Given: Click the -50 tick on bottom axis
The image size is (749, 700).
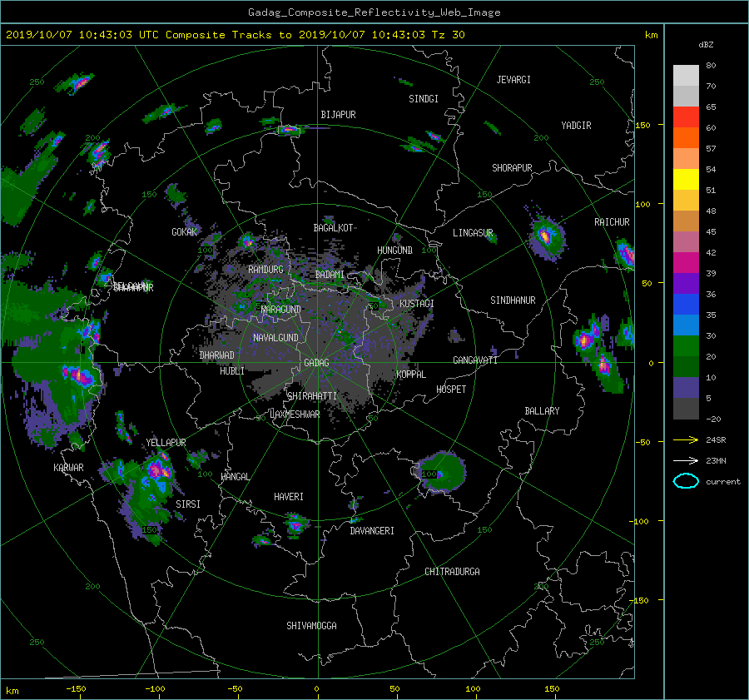Looking at the screenshot, I should [235, 689].
